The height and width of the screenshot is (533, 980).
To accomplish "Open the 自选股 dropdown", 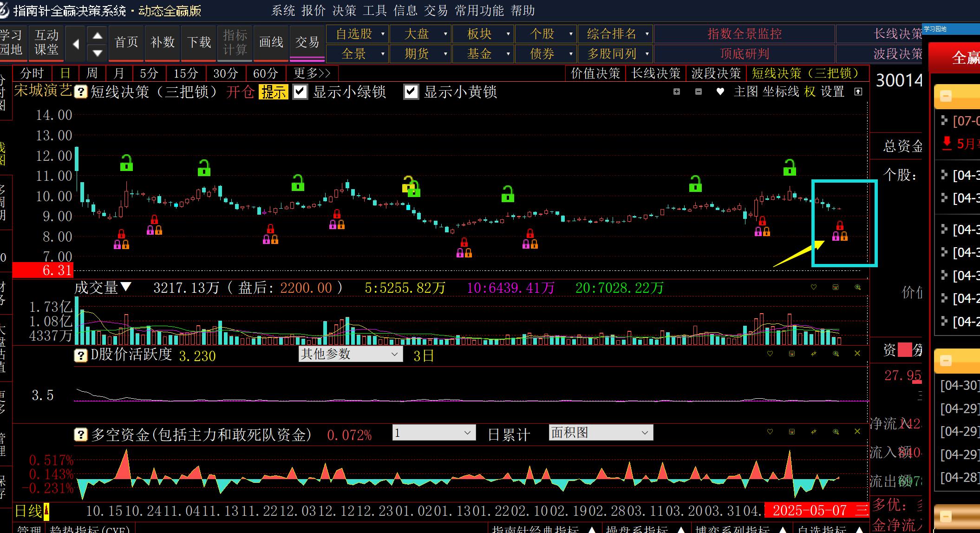I will coord(357,34).
